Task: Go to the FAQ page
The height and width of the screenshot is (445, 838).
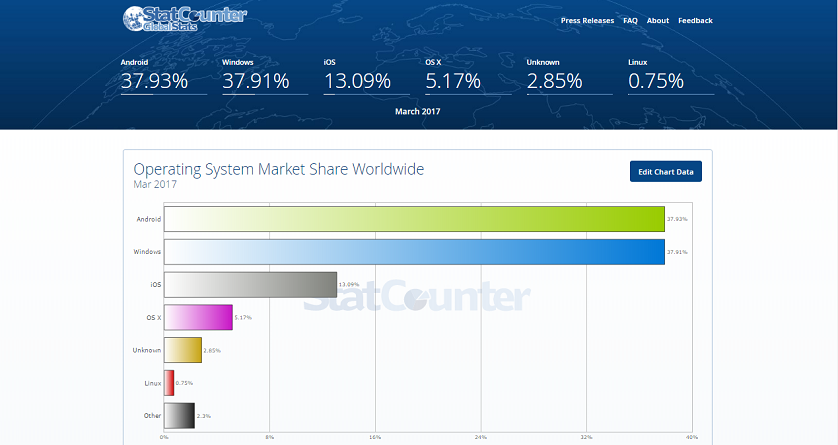Action: [x=631, y=21]
